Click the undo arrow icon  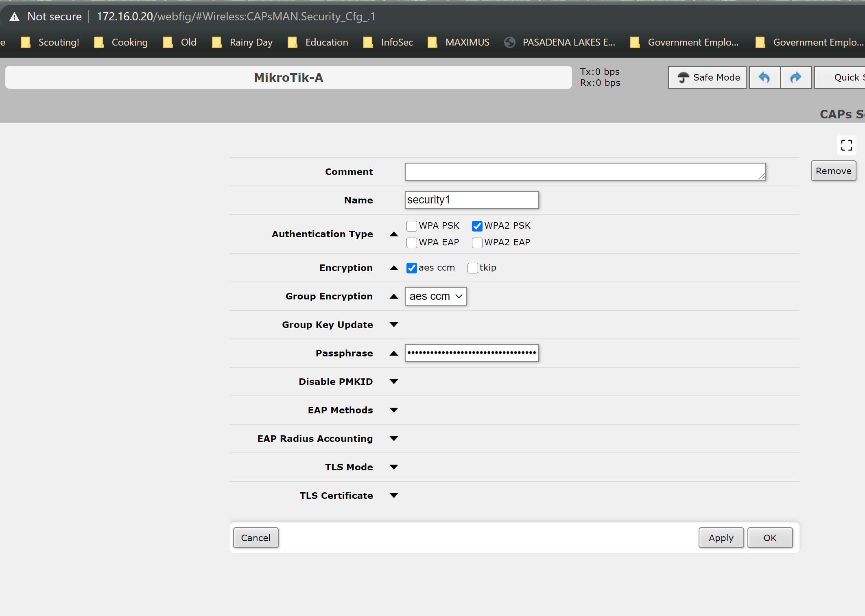[x=764, y=77]
